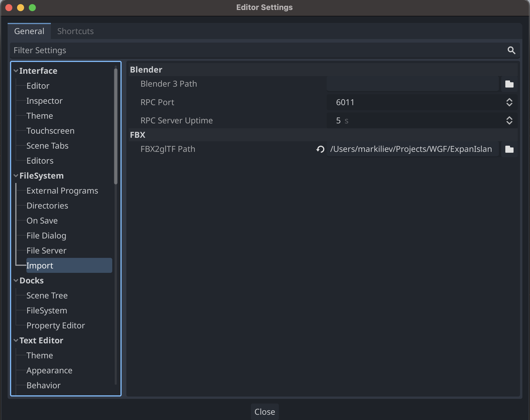Select On Save under FileSystem

[42, 221]
